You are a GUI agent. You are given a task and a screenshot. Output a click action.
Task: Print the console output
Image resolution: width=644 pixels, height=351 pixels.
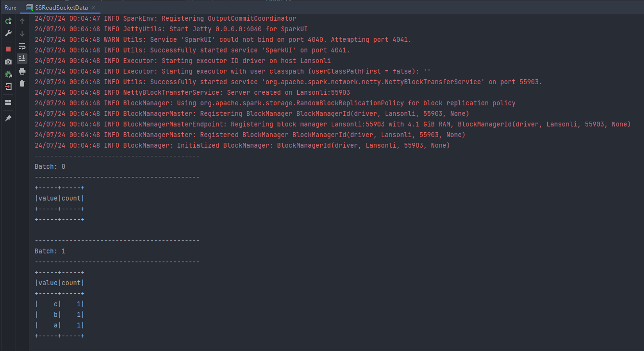[x=22, y=71]
